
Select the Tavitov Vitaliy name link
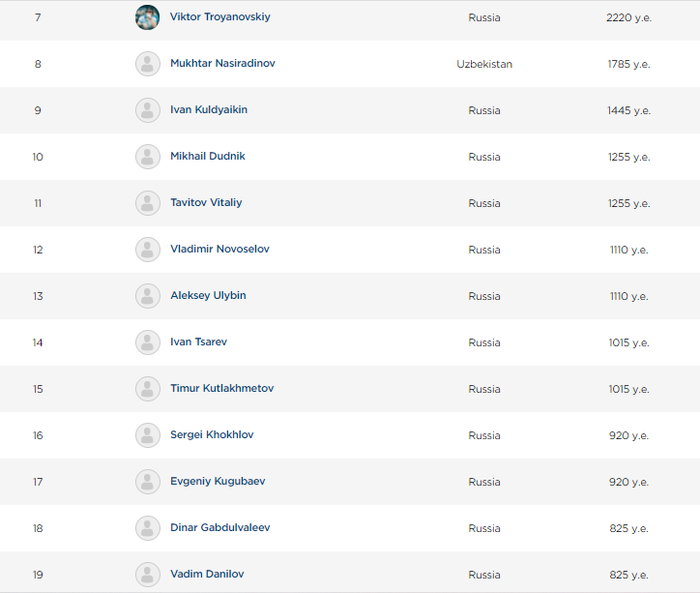tap(206, 202)
